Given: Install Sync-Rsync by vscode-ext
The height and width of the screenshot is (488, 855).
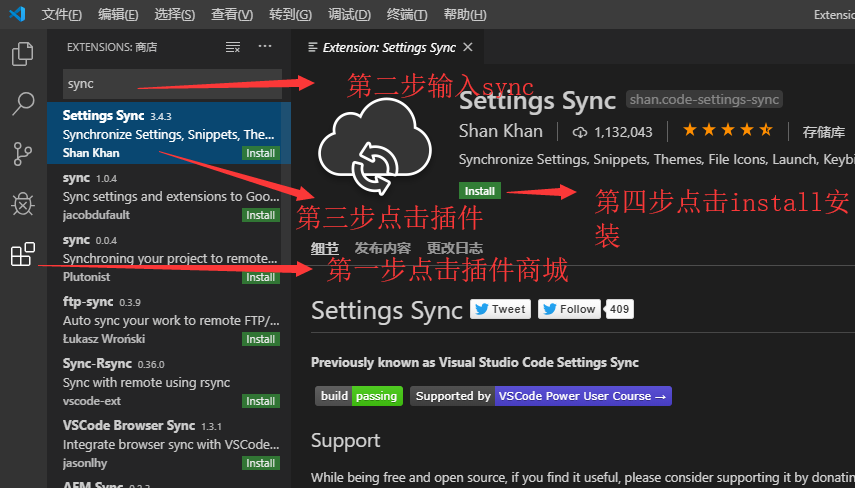Looking at the screenshot, I should [261, 401].
